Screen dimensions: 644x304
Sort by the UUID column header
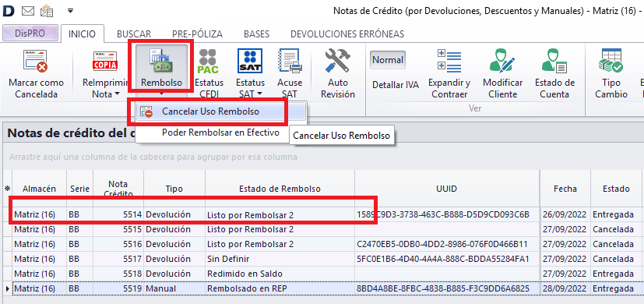(447, 189)
